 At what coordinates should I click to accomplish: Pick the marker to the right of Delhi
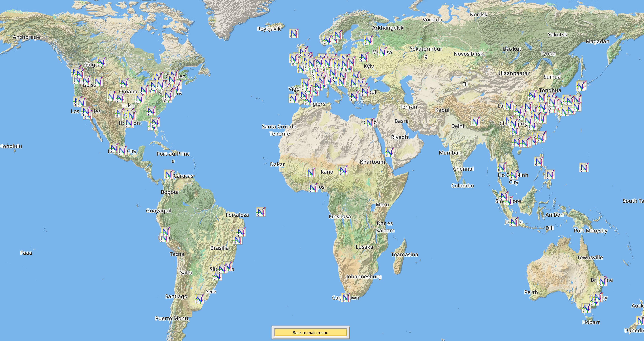[475, 122]
